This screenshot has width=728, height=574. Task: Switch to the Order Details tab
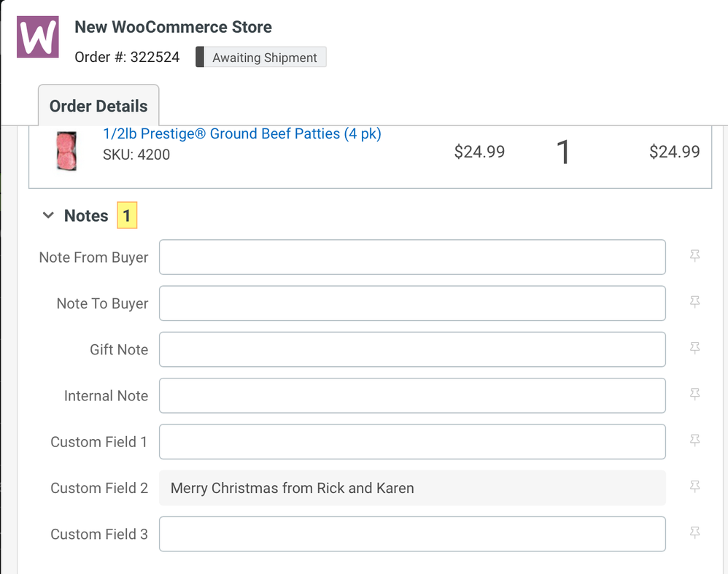point(98,106)
